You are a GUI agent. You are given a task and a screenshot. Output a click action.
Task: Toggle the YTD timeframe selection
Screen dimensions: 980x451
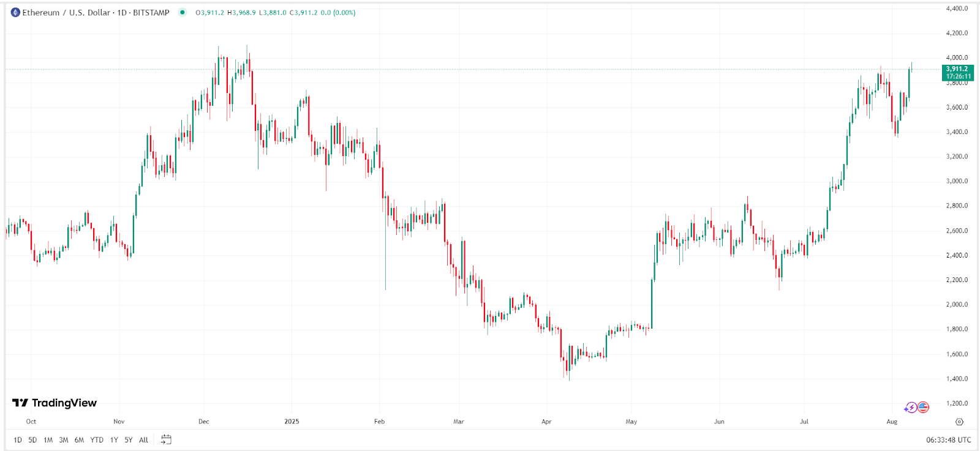(96, 439)
